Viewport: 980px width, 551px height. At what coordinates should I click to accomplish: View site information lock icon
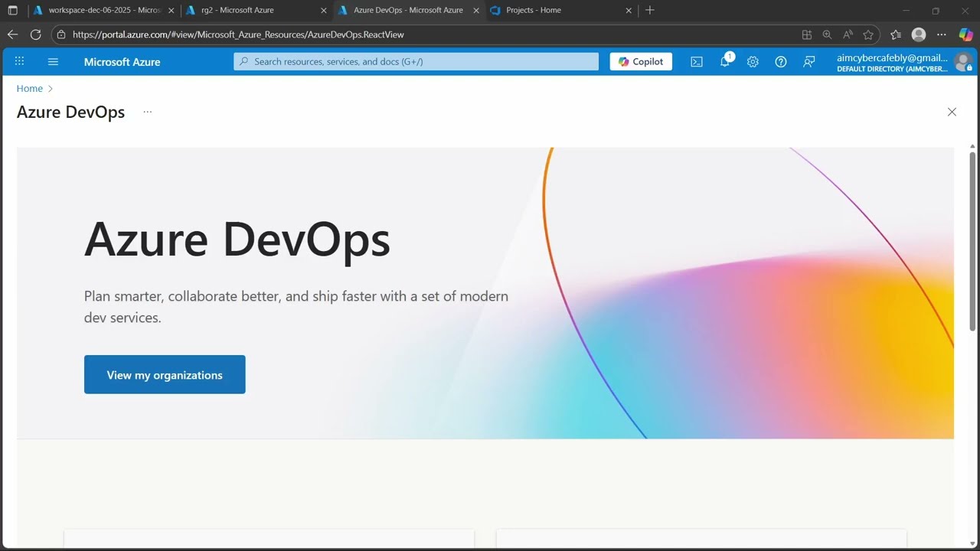point(61,34)
